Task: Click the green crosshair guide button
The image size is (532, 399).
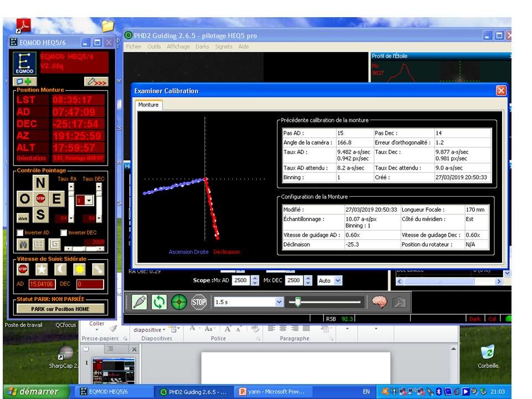Action: pyautogui.click(x=179, y=301)
